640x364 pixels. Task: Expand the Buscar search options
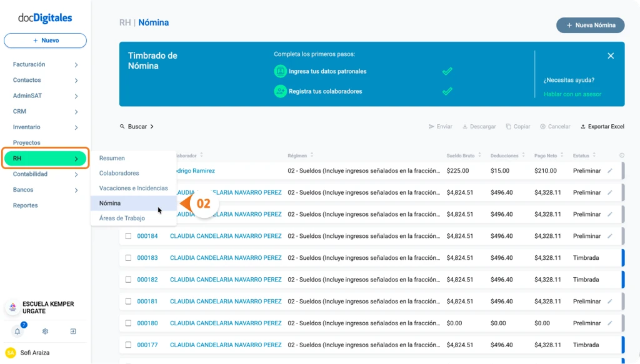pyautogui.click(x=137, y=126)
